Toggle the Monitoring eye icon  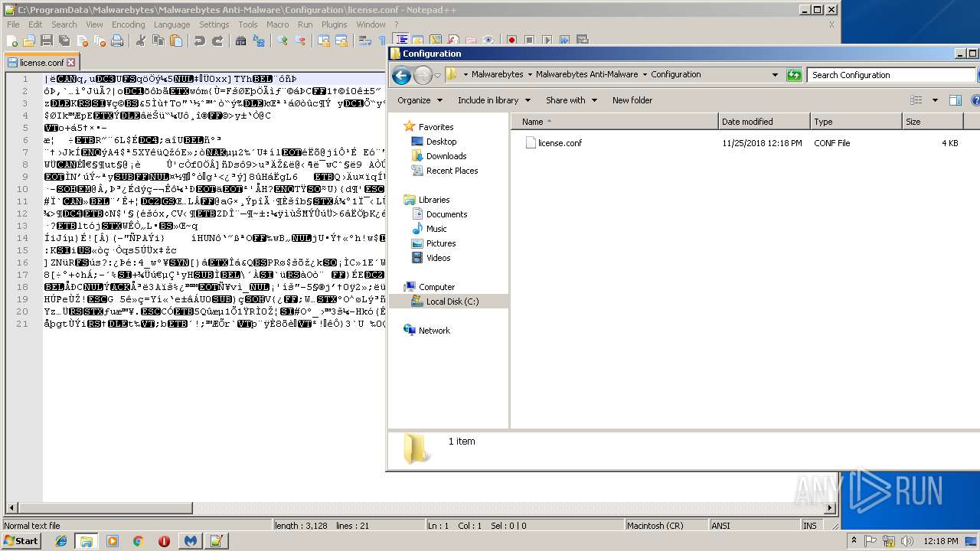(x=488, y=41)
